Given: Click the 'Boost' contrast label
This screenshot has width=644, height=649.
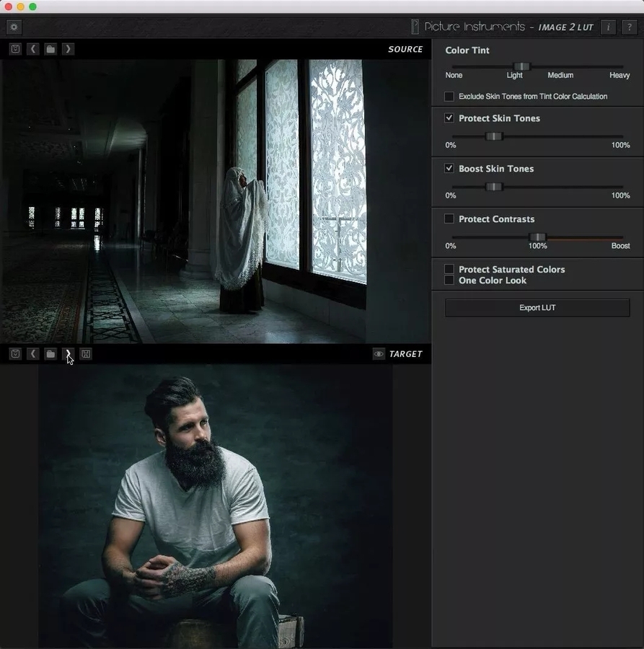Looking at the screenshot, I should click(620, 246).
